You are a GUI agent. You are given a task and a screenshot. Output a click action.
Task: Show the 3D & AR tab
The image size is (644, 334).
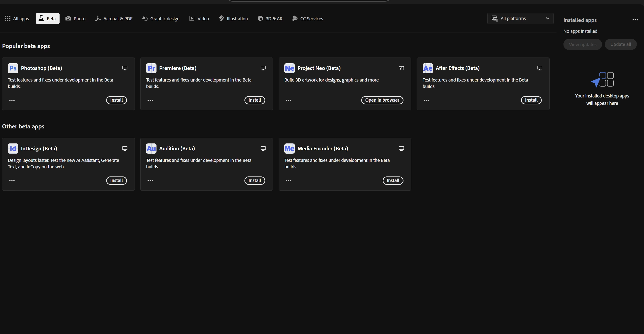tap(270, 18)
